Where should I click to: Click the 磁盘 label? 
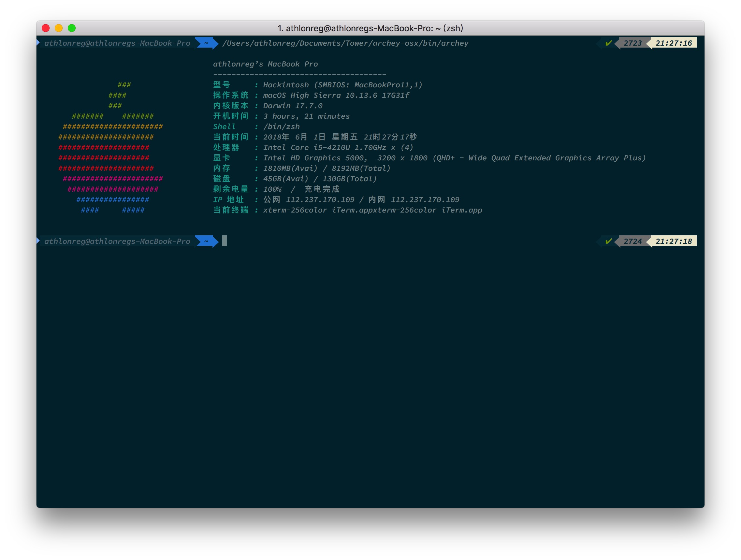coord(222,179)
